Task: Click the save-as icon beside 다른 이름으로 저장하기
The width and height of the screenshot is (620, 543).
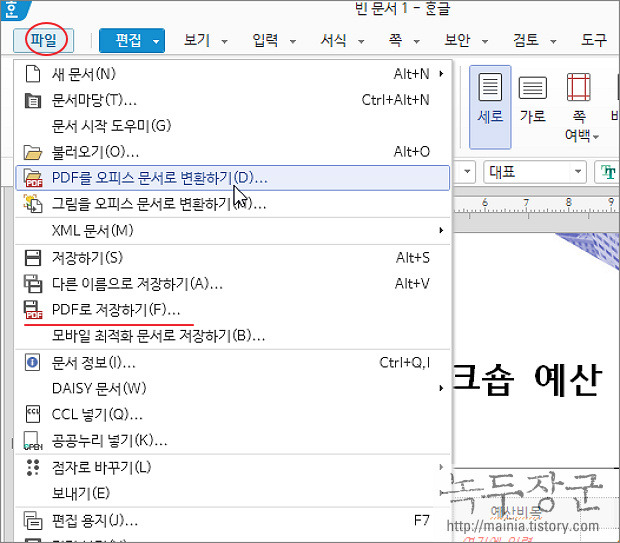Action: tap(33, 284)
